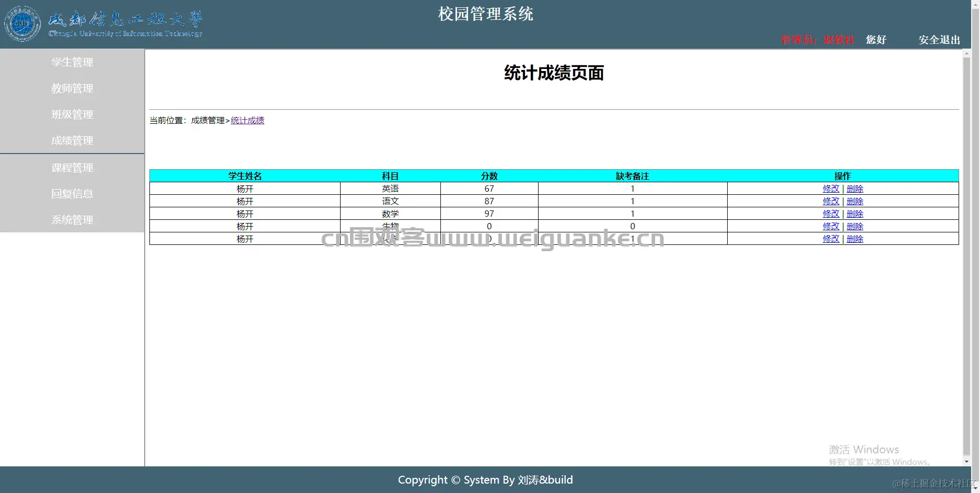Select 成绩管理 sidebar item
Screen dimensions: 980x493
click(72, 140)
